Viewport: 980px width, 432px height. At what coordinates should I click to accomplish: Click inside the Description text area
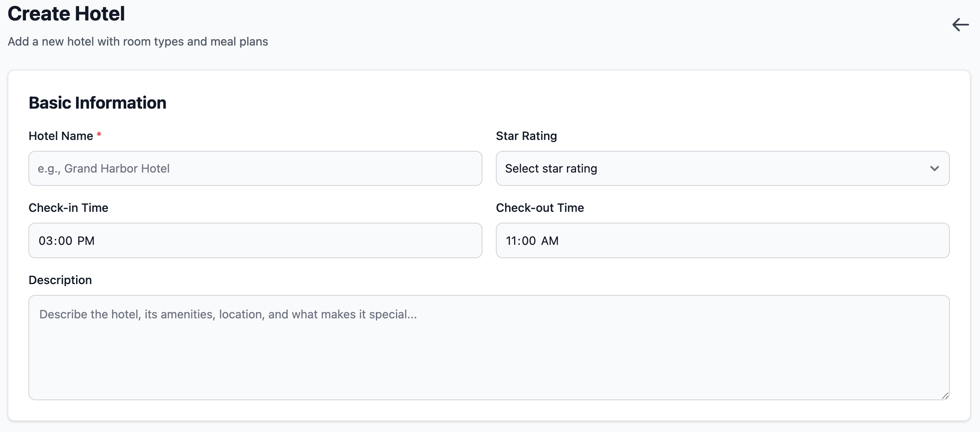coord(488,348)
